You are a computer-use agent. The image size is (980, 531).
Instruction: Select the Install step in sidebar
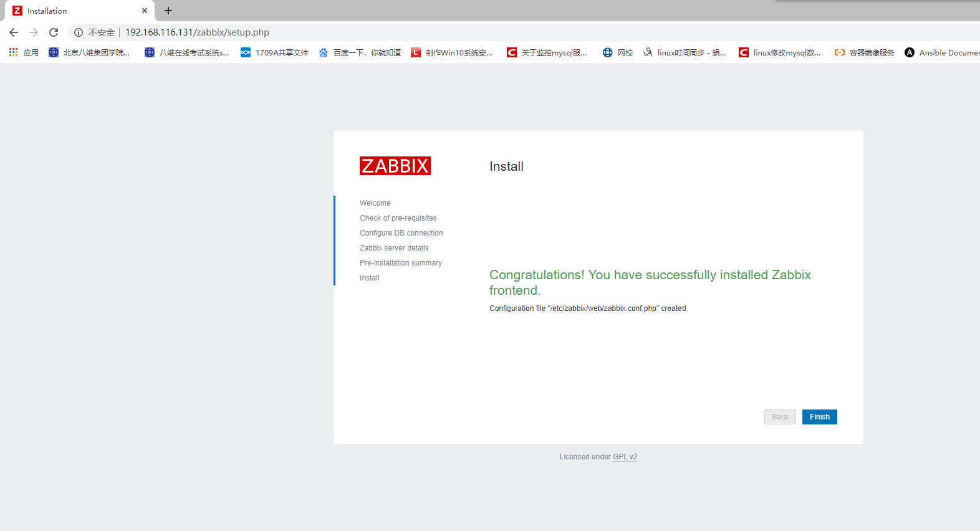click(370, 278)
